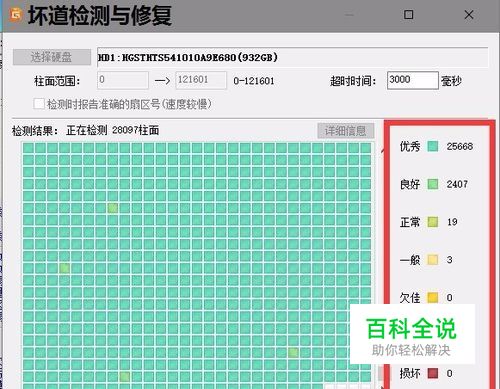The width and height of the screenshot is (500, 389).
Task: Click the 正常 count value 19
Action: click(452, 222)
